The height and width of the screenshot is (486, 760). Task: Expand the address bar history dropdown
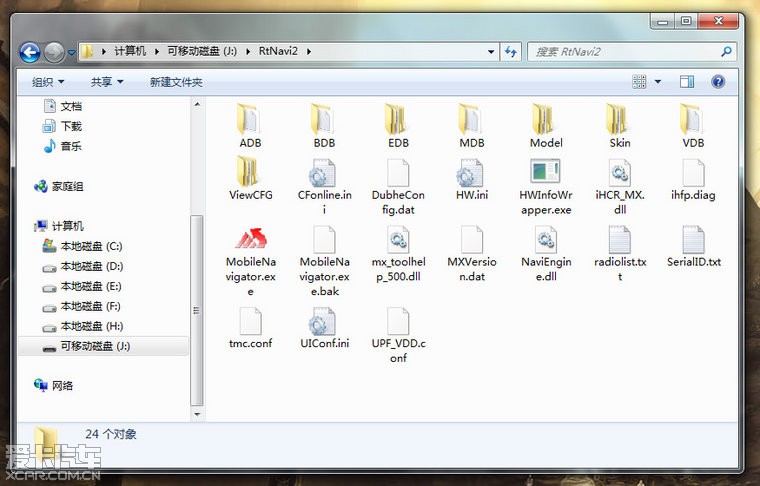coord(491,51)
